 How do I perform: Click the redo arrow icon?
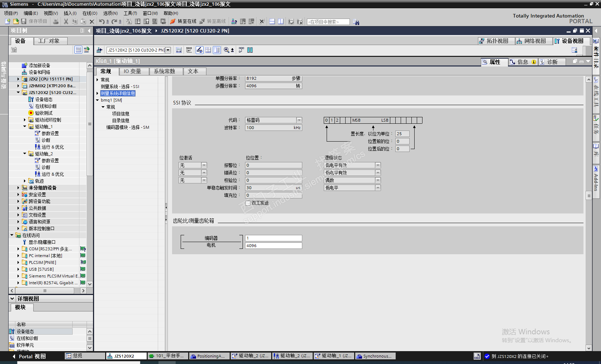pyautogui.click(x=114, y=21)
